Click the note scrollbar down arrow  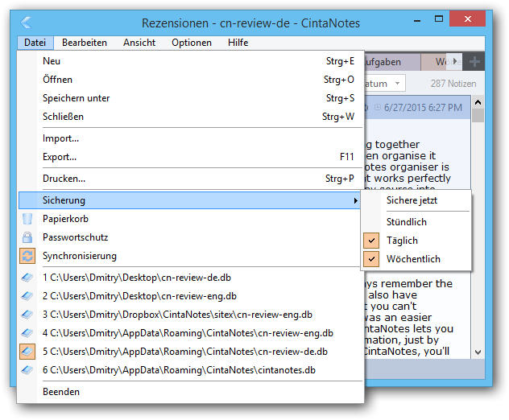(x=478, y=352)
